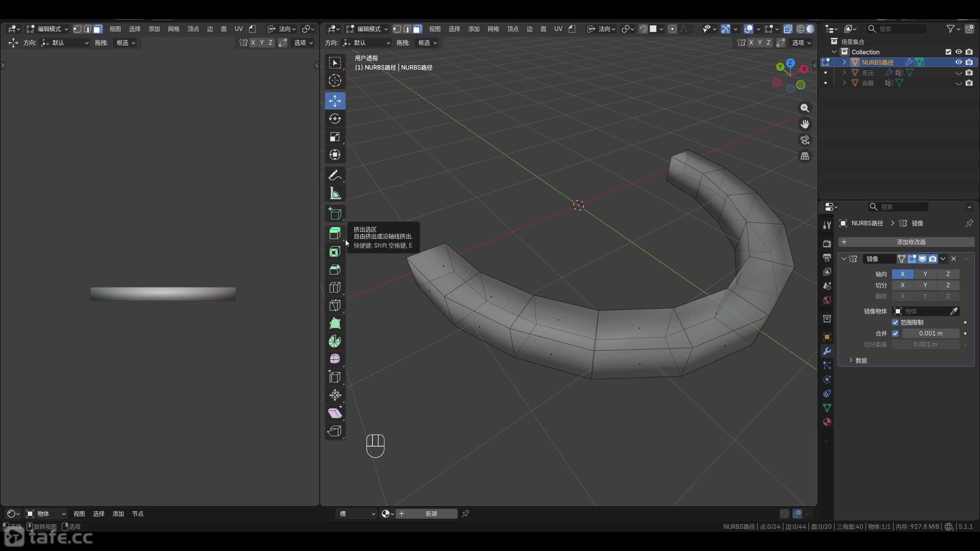Viewport: 980px width, 551px height.
Task: Open 顶点 menu in right viewport
Action: pos(513,29)
